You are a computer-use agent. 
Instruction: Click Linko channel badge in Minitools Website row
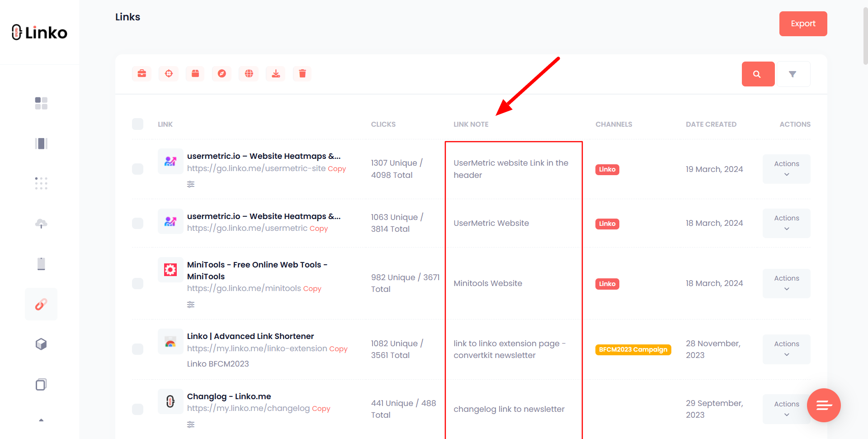point(607,284)
